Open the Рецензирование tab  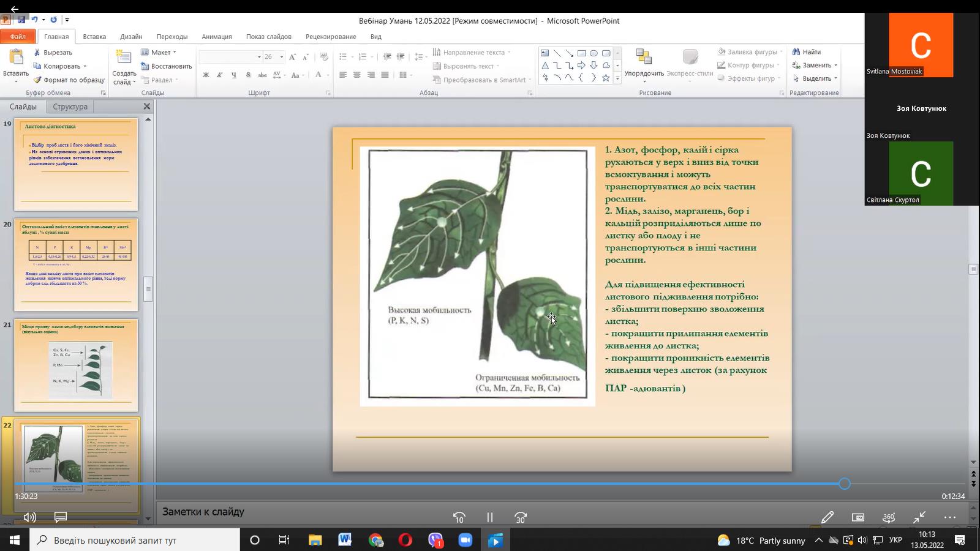(x=331, y=37)
